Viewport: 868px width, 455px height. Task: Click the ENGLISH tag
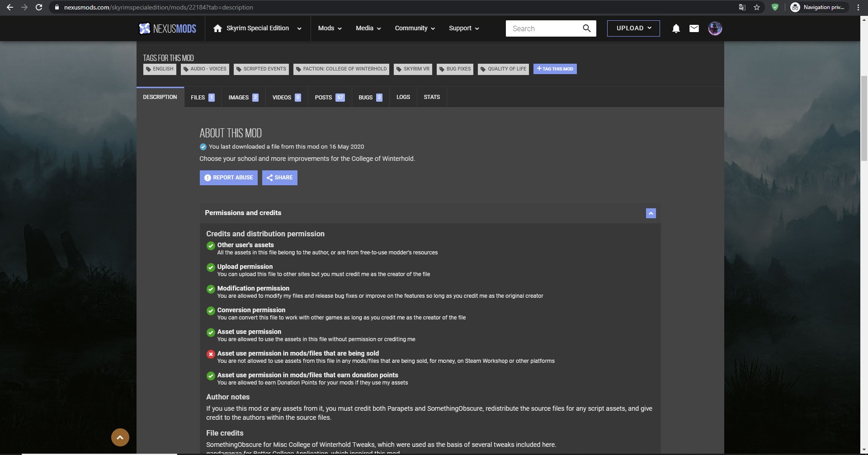(160, 69)
